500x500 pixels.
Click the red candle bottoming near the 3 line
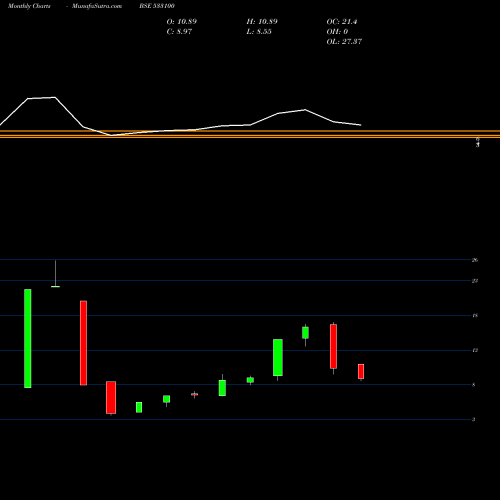111,397
